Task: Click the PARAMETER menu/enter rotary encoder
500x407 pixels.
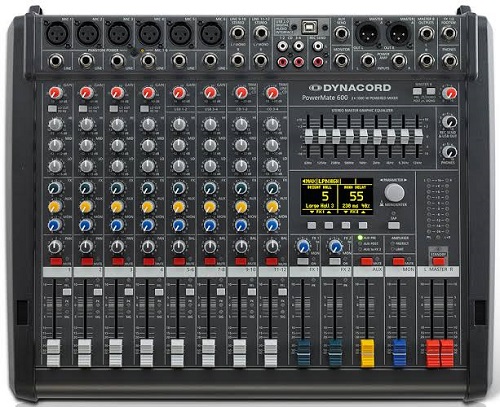Action: point(394,193)
